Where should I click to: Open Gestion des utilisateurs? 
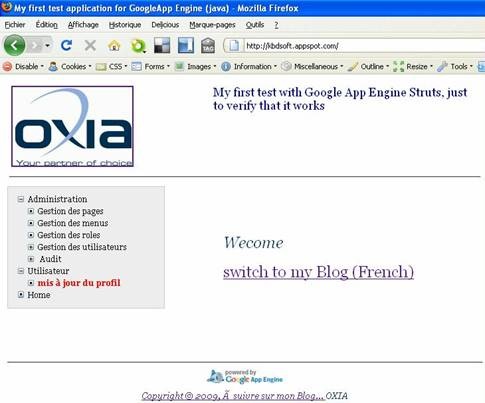pos(82,247)
